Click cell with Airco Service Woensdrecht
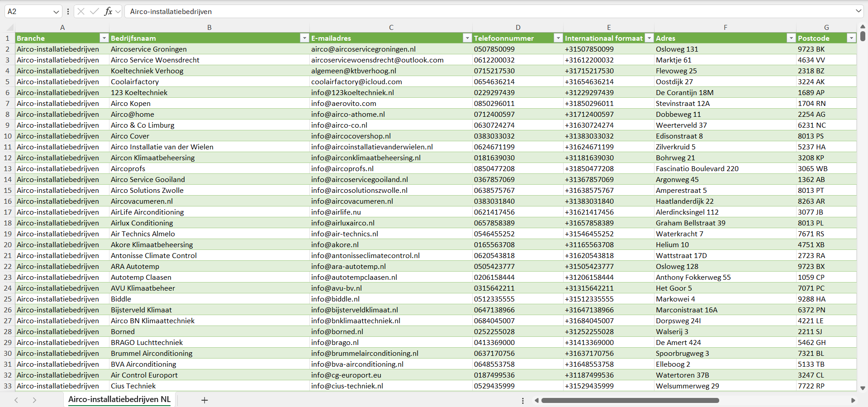This screenshot has height=407, width=868. click(155, 60)
